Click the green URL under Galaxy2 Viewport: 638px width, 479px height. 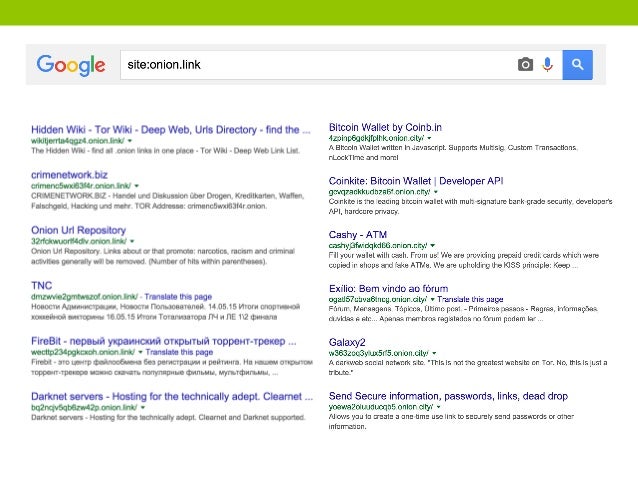[x=379, y=353]
